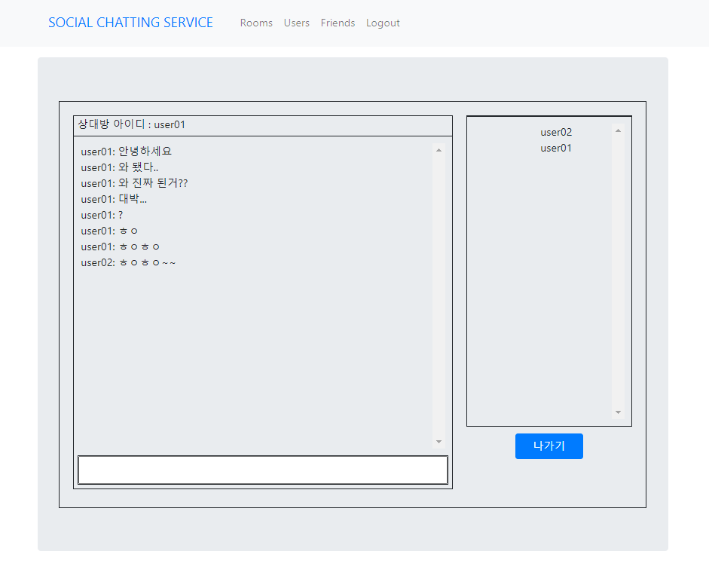
Task: Click message 'user02: ㅎㅇㅎㅇ~~'
Action: tap(128, 262)
